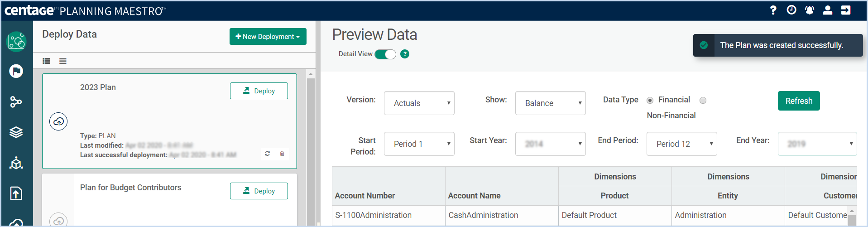
Task: Click the green Centage logo icon in sidebar
Action: [16, 42]
